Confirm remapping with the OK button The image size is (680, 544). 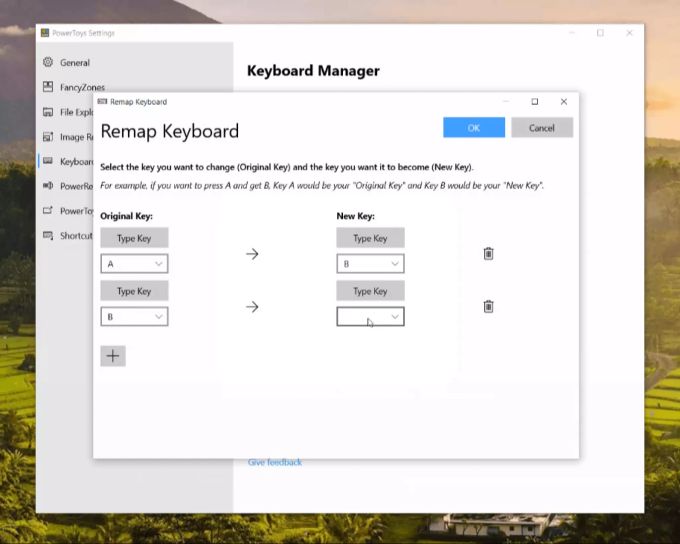pyautogui.click(x=474, y=128)
